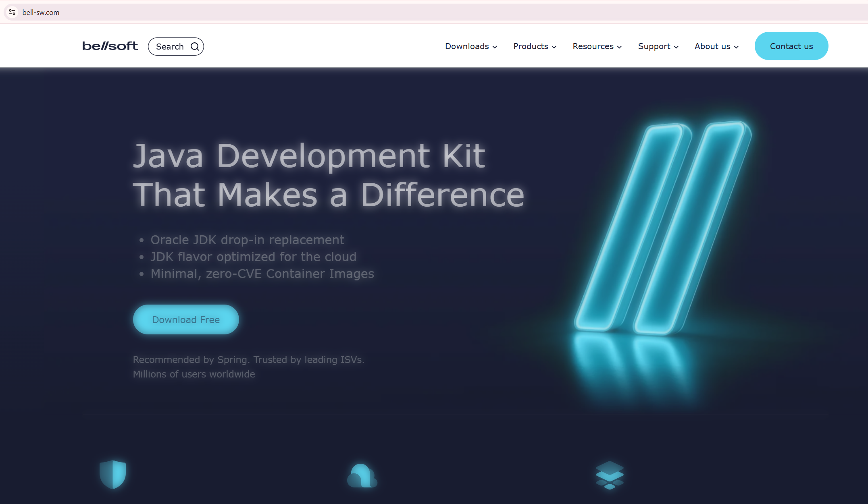Expand the Products dropdown chevron
Image resolution: width=868 pixels, height=504 pixels.
coord(554,47)
